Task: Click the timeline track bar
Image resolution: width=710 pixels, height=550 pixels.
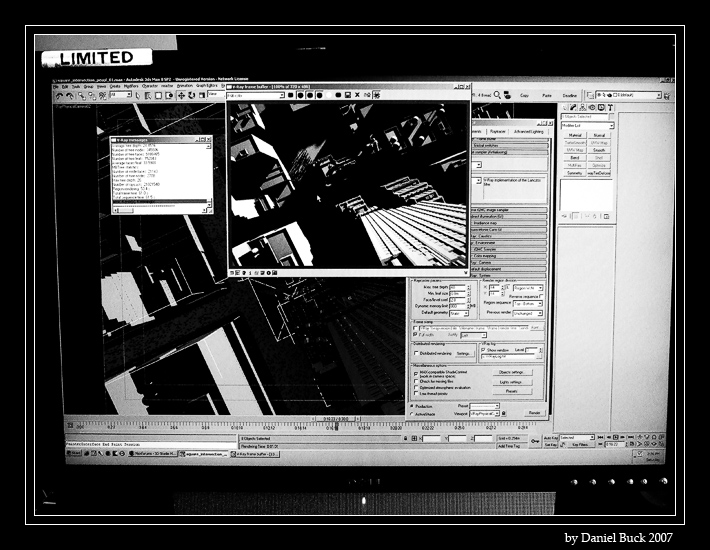Action: click(300, 428)
